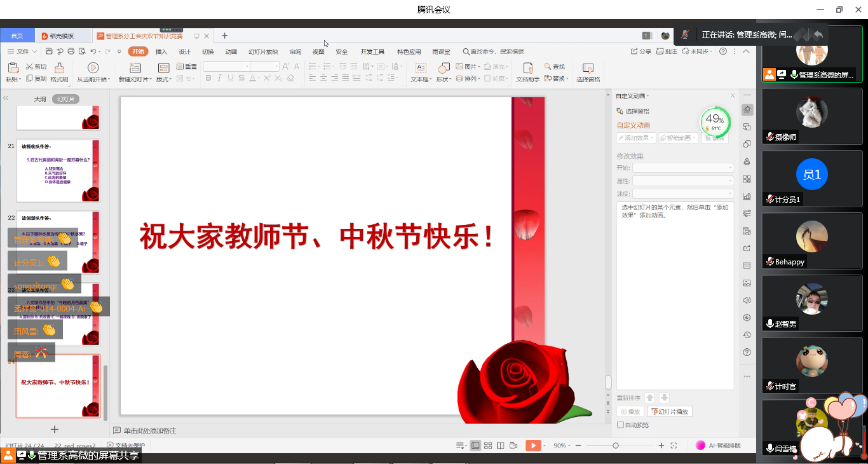
Task: Start slideshow with orange play button
Action: point(533,446)
